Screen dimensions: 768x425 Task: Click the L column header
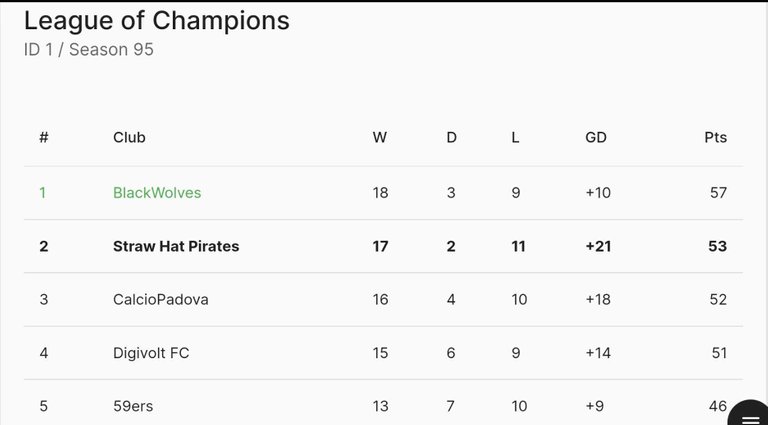click(515, 138)
